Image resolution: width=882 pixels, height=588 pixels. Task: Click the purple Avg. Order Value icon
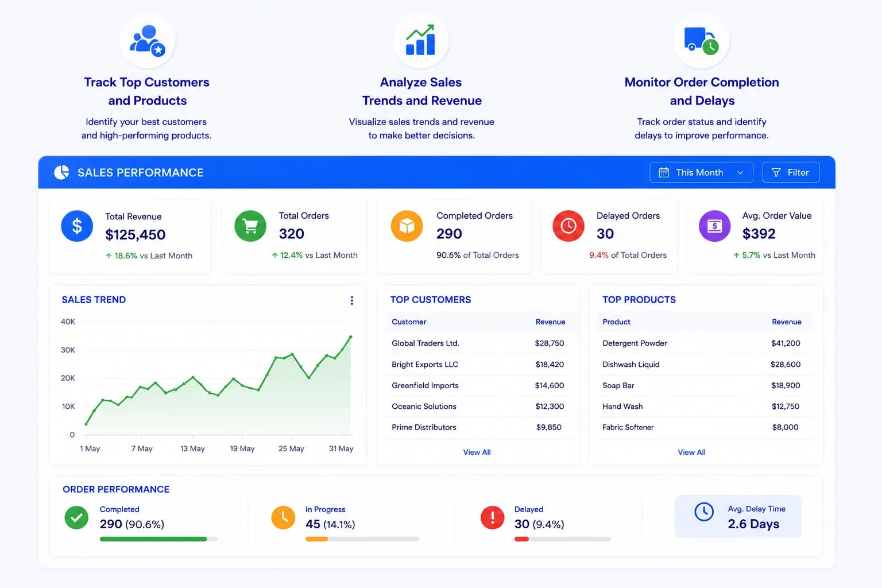click(x=714, y=226)
